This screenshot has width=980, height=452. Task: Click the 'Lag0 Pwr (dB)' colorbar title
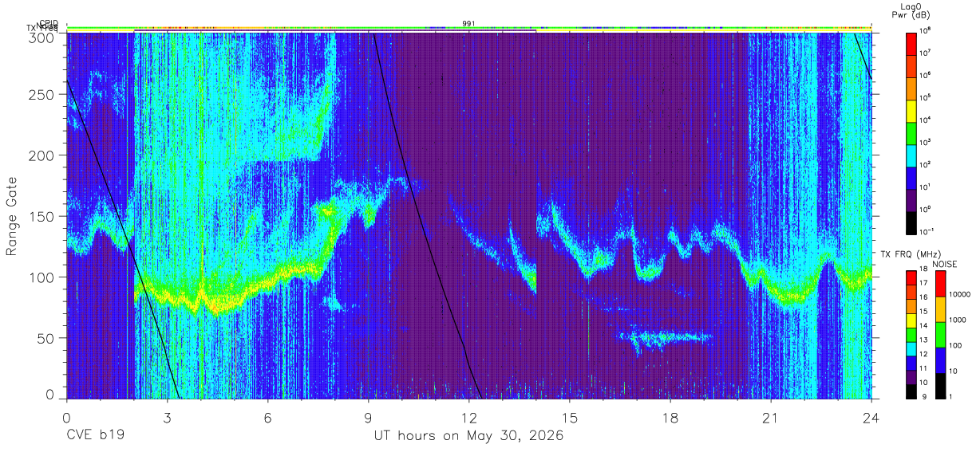pyautogui.click(x=911, y=10)
